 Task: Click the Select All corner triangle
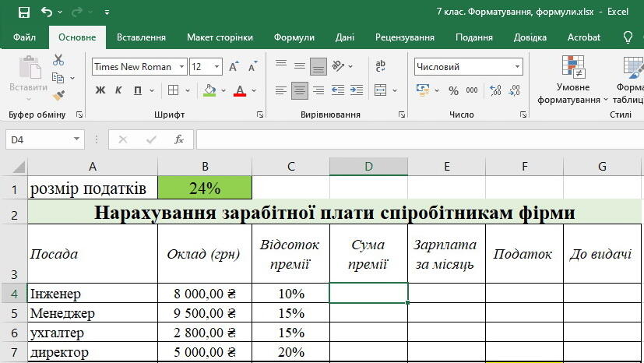pos(19,166)
